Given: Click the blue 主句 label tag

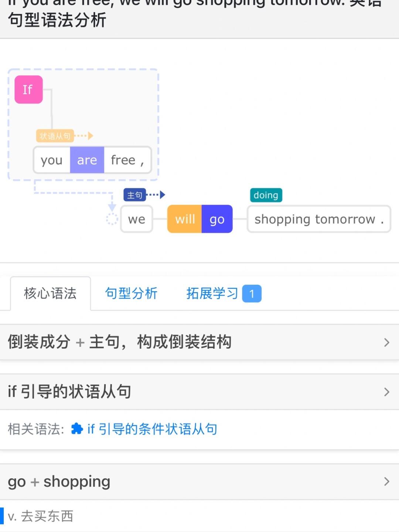Looking at the screenshot, I should tap(134, 195).
